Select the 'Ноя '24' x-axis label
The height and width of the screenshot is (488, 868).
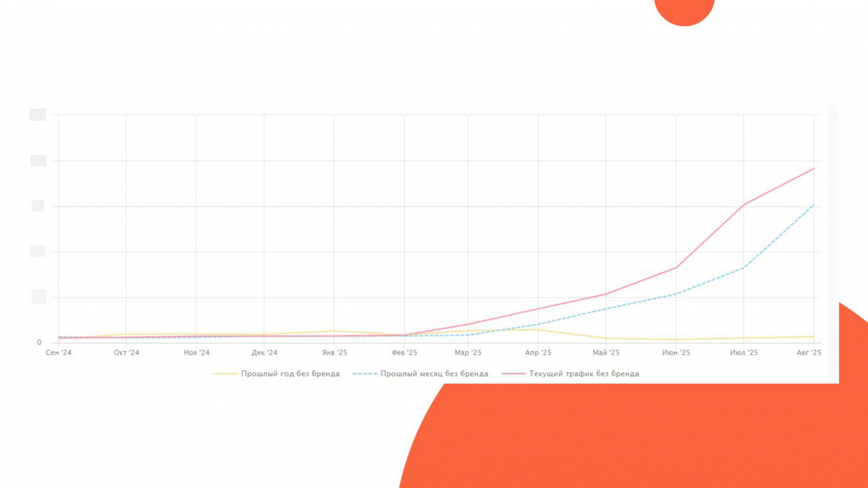tap(196, 352)
